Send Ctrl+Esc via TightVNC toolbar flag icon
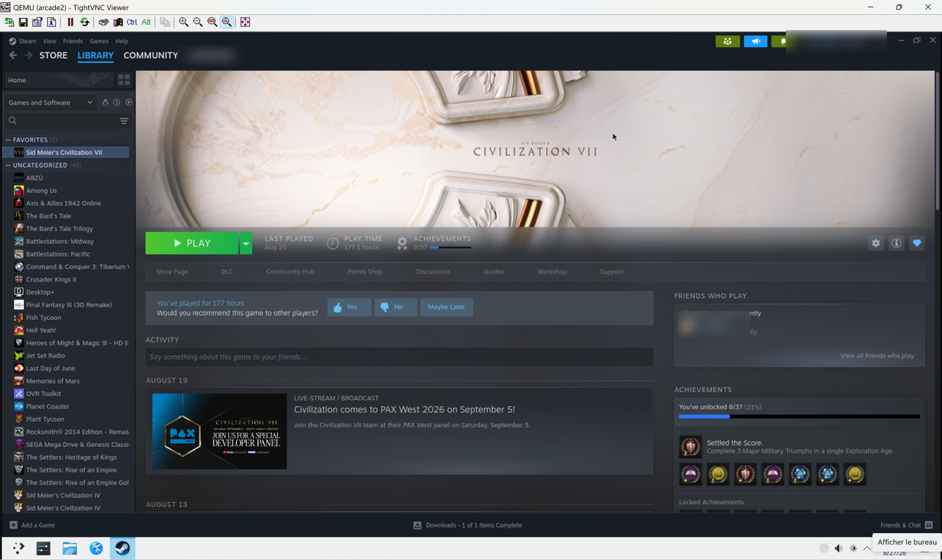The image size is (942, 560). (118, 22)
